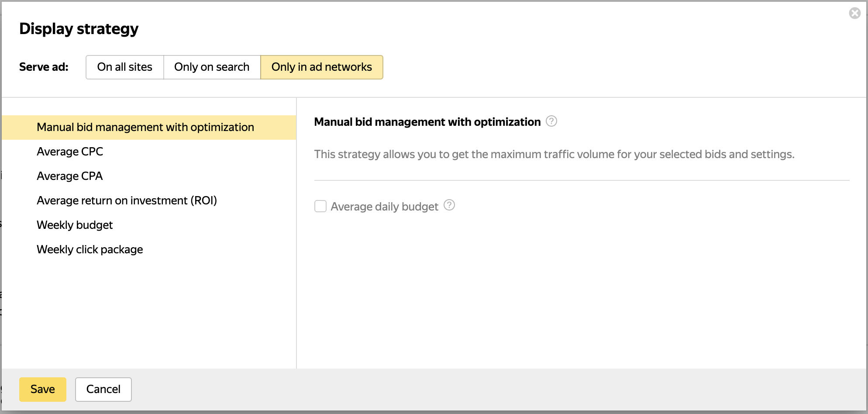Click the Display strategy dialog title
868x414 pixels.
tap(79, 29)
